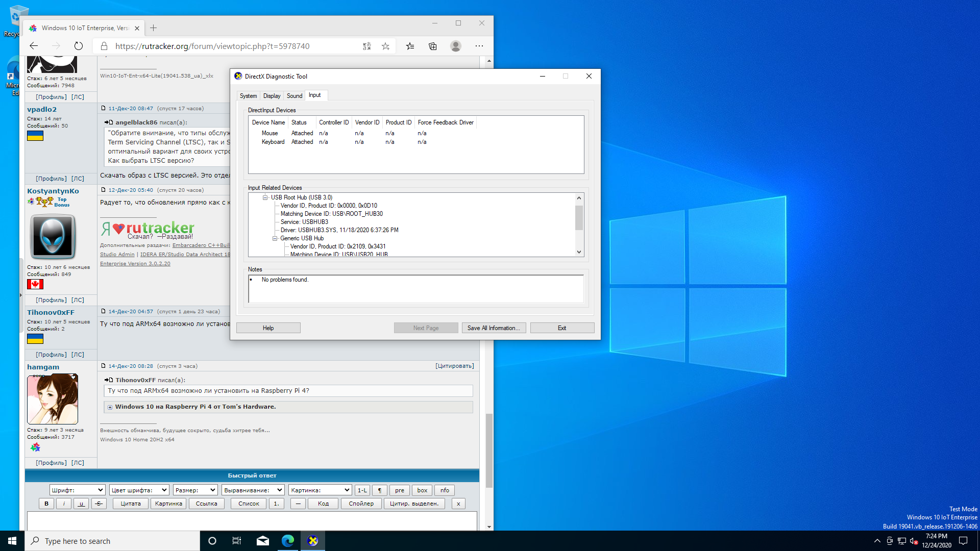Open a new Edge tab
This screenshot has height=551, width=980.
coord(153,28)
